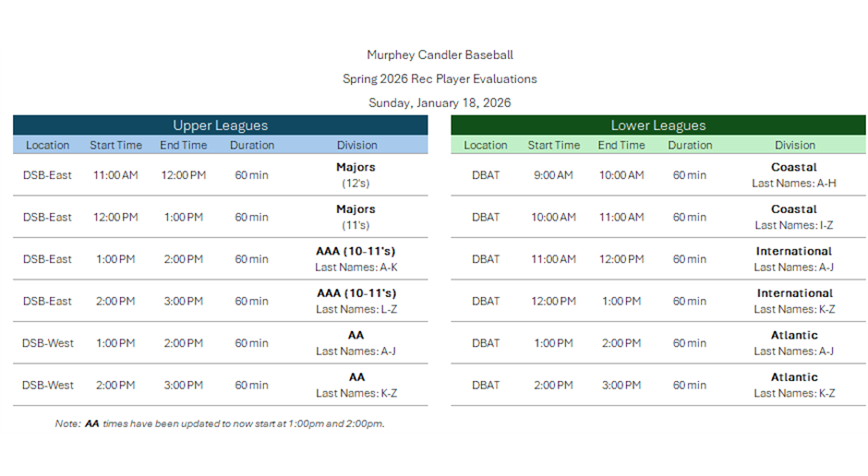Viewport: 868px width, 476px height.
Task: Click the Majors (12's) division cell
Action: (356, 175)
